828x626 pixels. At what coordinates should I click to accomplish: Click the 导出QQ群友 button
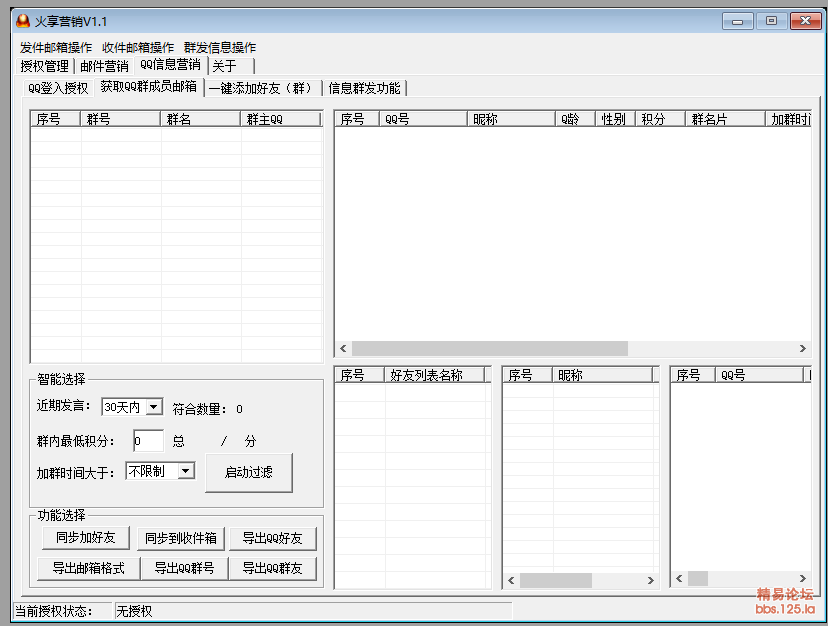(x=272, y=568)
